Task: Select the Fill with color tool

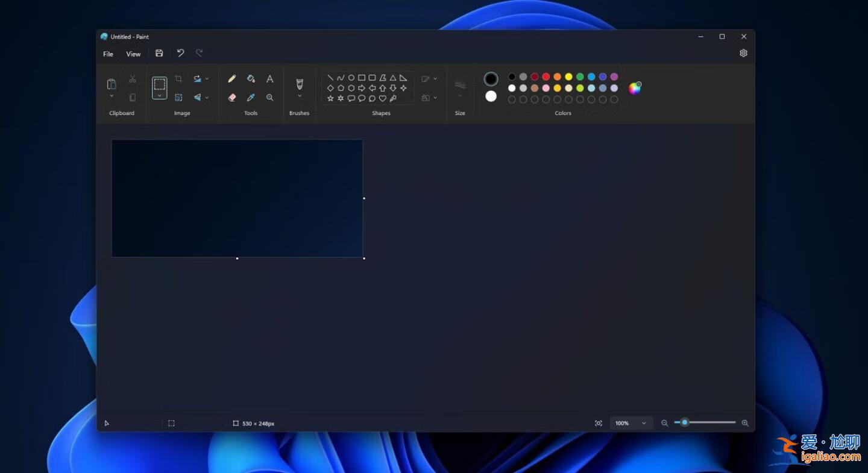Action: (251, 78)
